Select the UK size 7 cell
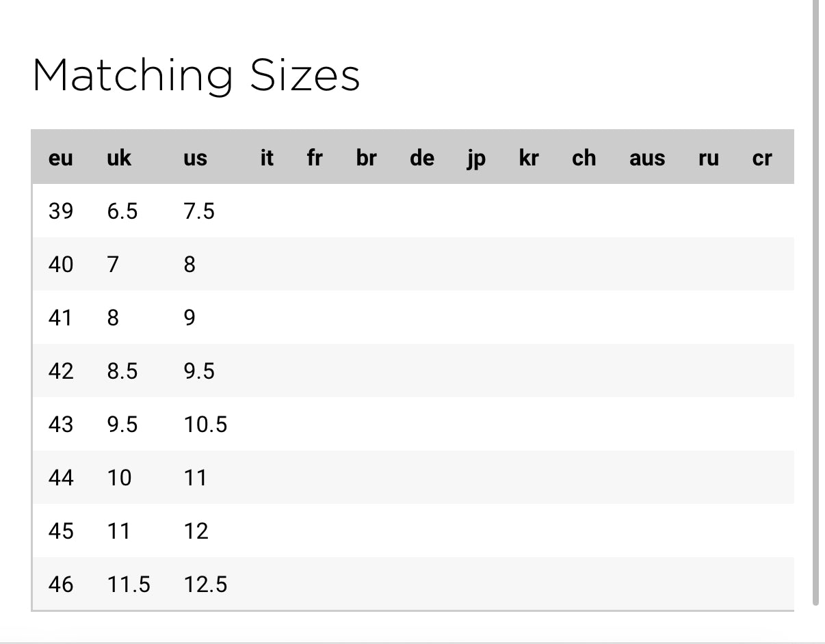 point(113,265)
